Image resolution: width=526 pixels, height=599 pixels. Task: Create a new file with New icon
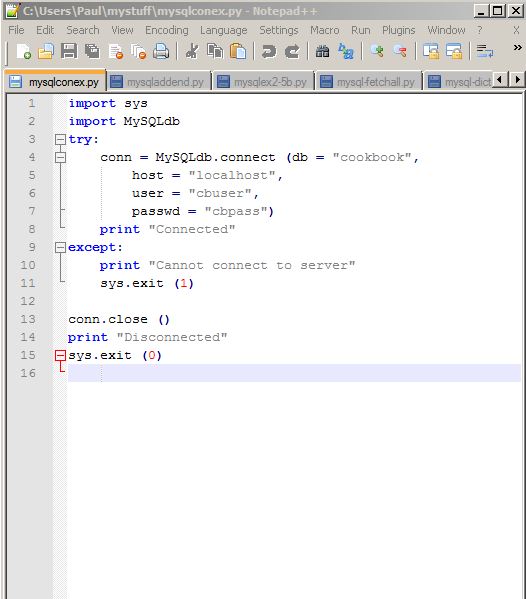[23, 51]
